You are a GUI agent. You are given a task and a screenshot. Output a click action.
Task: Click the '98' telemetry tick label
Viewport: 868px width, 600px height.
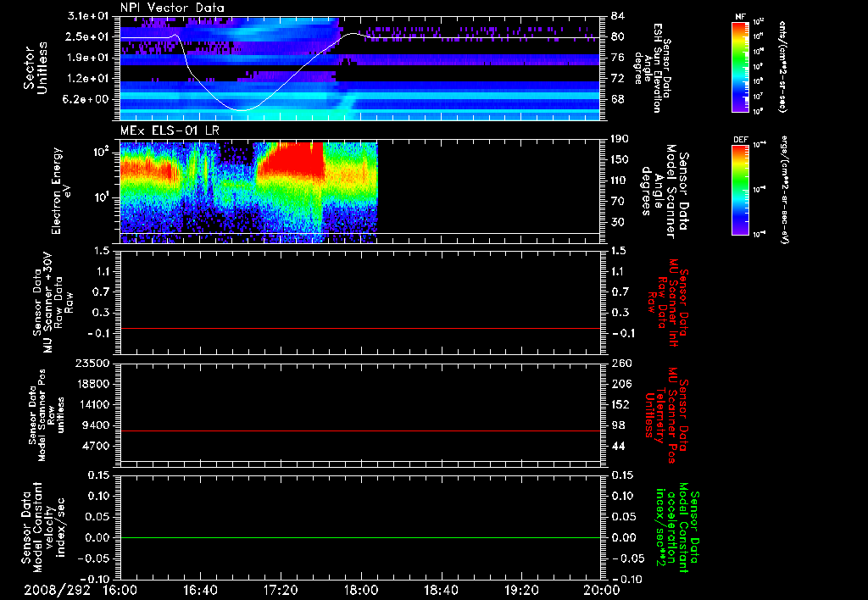click(618, 425)
